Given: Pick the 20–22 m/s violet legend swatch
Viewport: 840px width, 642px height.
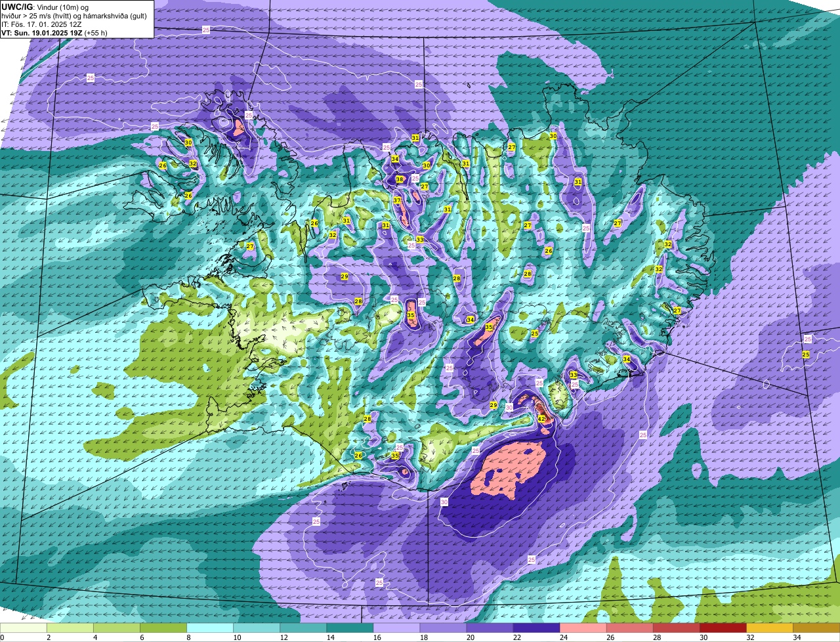Looking at the screenshot, I should [490, 628].
